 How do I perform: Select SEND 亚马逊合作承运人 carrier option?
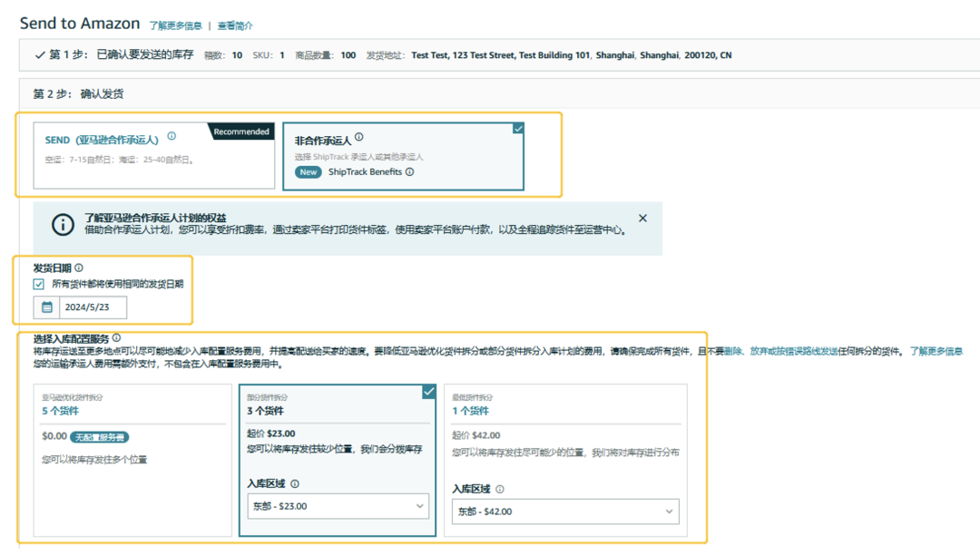click(x=153, y=156)
